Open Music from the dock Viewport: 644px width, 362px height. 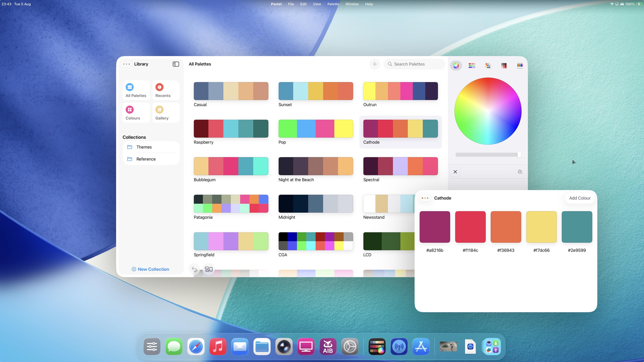pyautogui.click(x=218, y=347)
